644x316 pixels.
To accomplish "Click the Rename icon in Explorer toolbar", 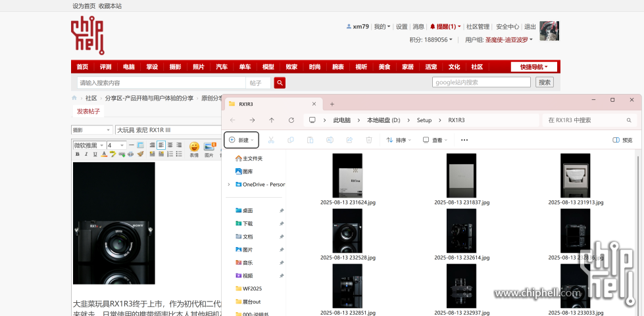I will pos(330,140).
